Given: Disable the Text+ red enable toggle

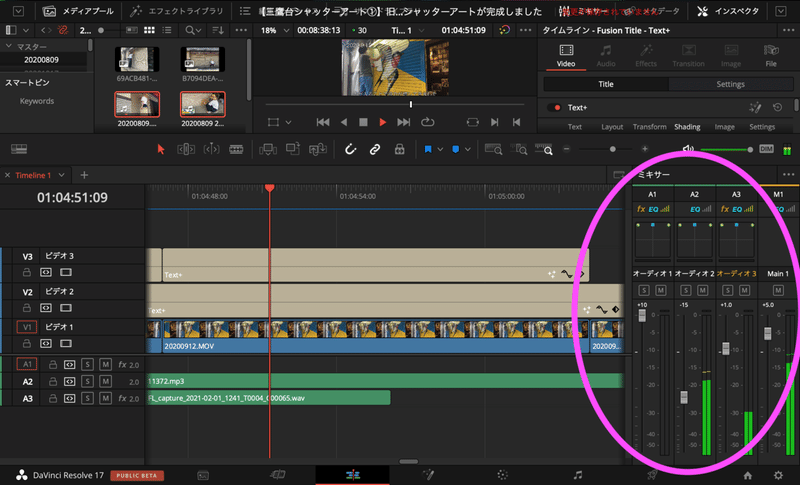Looking at the screenshot, I should [x=555, y=108].
